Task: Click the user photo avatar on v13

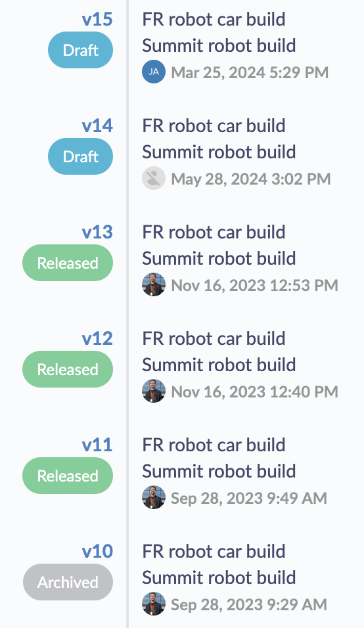Action: (154, 284)
